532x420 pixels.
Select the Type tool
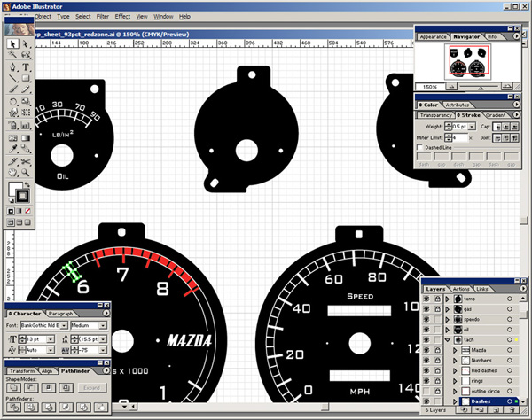tap(27, 66)
